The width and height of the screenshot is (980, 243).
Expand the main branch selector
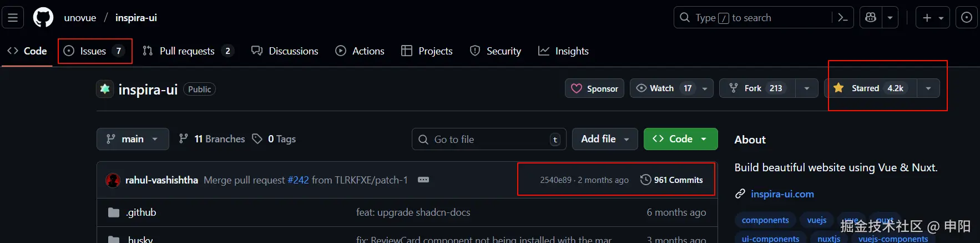coord(133,139)
